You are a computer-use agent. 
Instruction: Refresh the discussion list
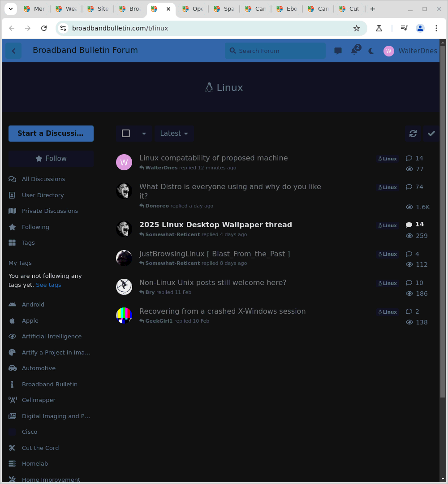pyautogui.click(x=413, y=134)
